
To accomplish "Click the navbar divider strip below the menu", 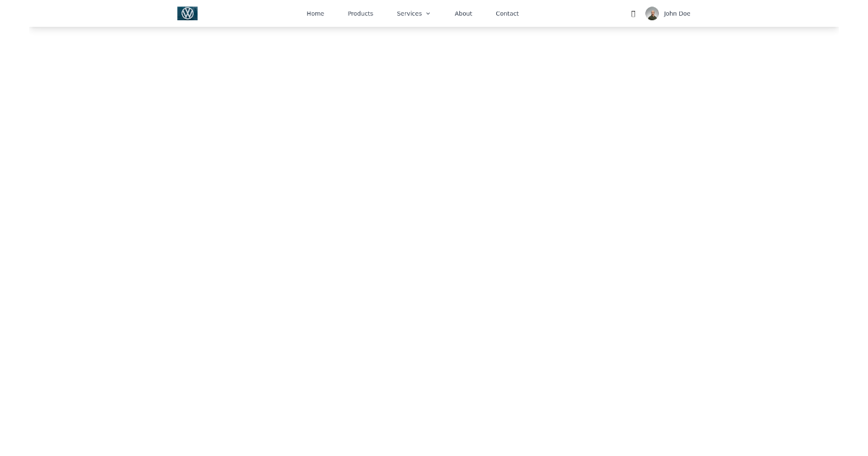I will [x=434, y=29].
